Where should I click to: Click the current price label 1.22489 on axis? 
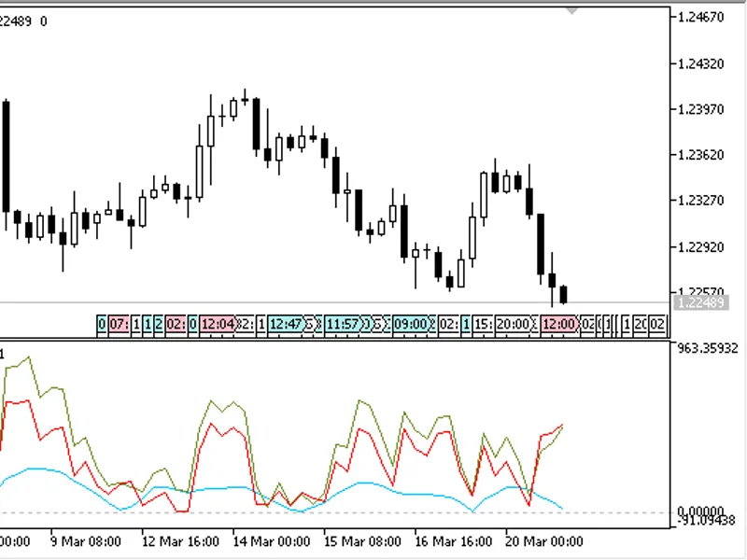point(700,302)
